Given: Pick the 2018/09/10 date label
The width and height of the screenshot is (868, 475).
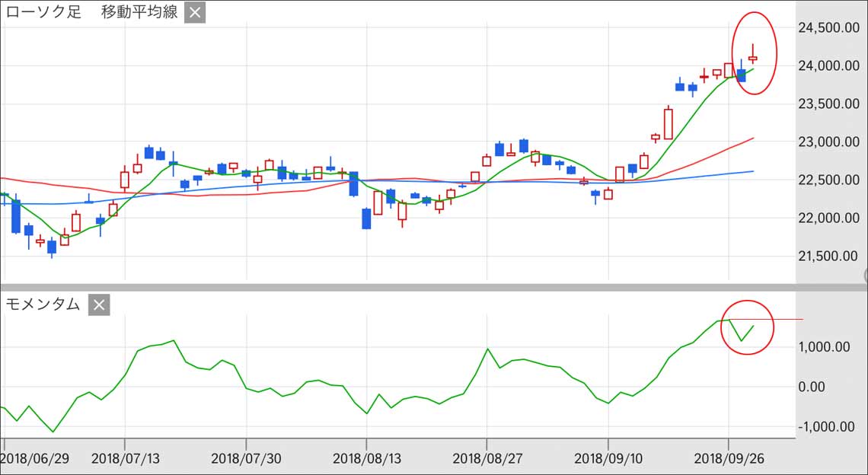Looking at the screenshot, I should click(609, 459).
